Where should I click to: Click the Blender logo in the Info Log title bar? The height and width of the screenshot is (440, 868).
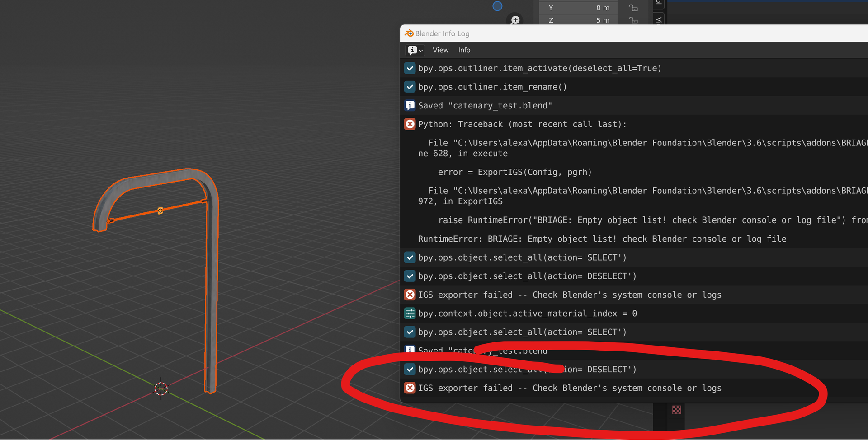(x=409, y=33)
